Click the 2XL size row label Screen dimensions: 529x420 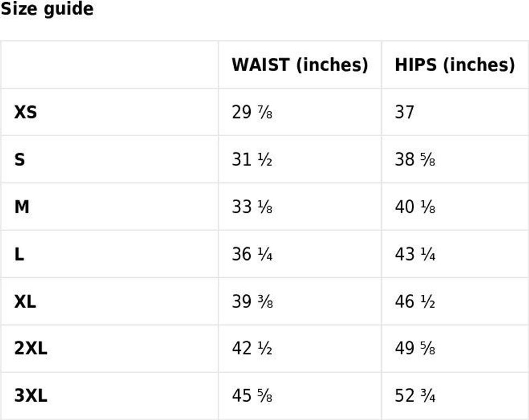click(31, 349)
